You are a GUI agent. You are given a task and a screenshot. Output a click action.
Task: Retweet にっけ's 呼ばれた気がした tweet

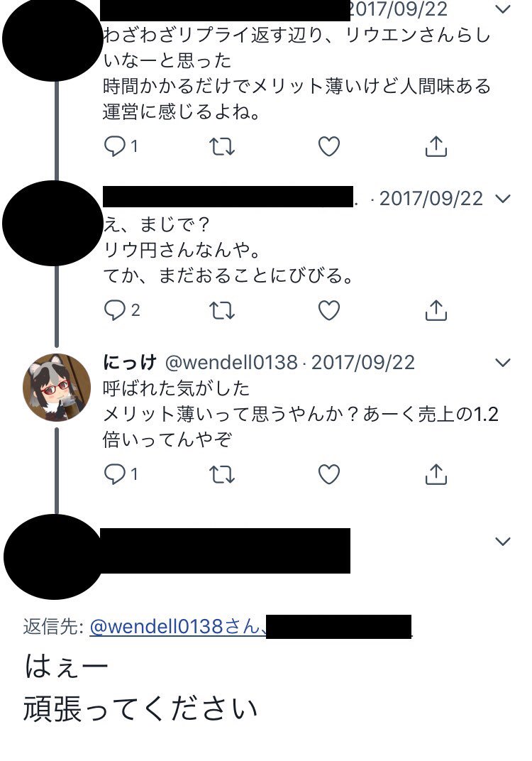click(222, 474)
